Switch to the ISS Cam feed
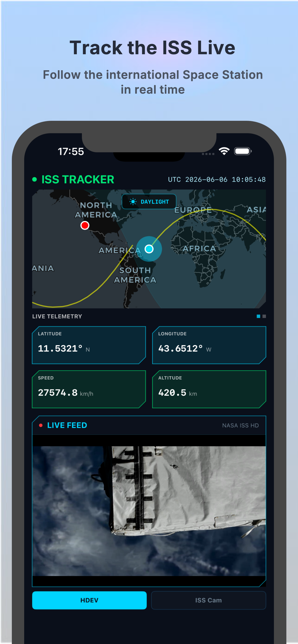 point(208,600)
